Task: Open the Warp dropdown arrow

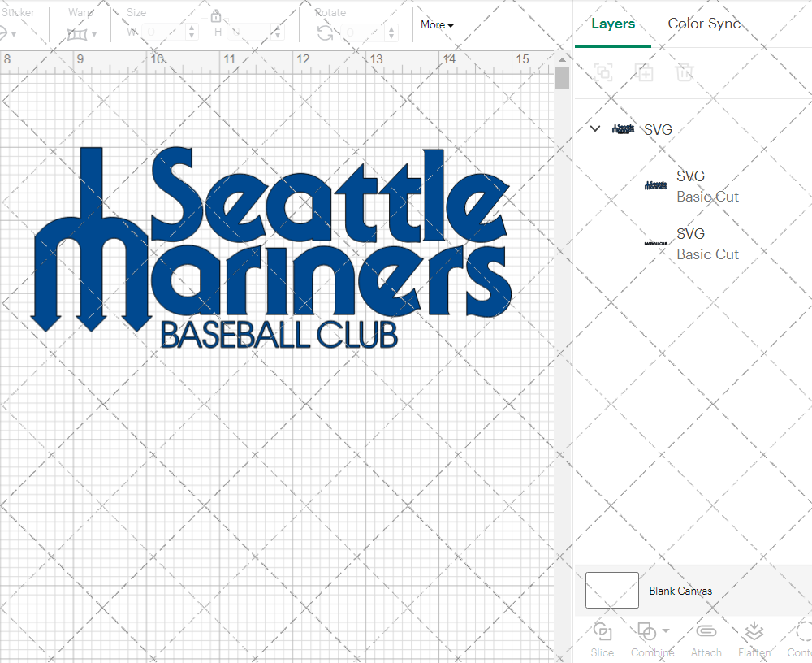Action: (94, 35)
